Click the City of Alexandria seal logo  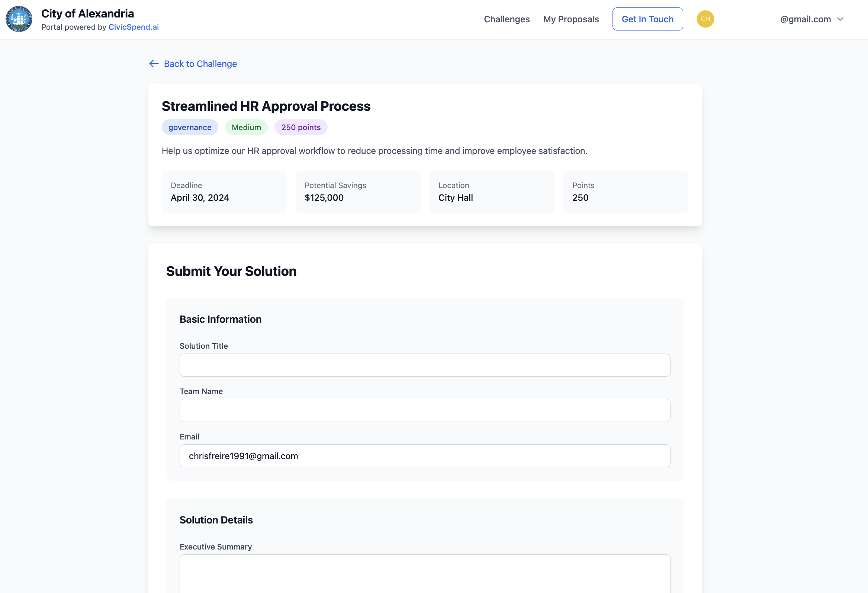(19, 19)
